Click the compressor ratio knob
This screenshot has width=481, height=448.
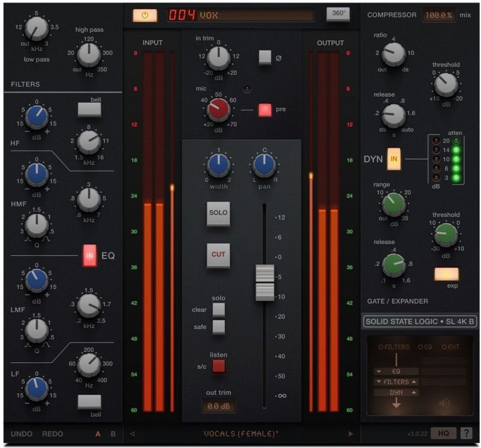(x=394, y=54)
